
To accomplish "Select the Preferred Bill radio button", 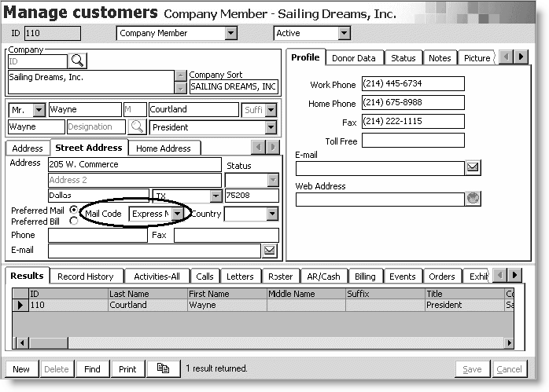I will click(x=74, y=221).
